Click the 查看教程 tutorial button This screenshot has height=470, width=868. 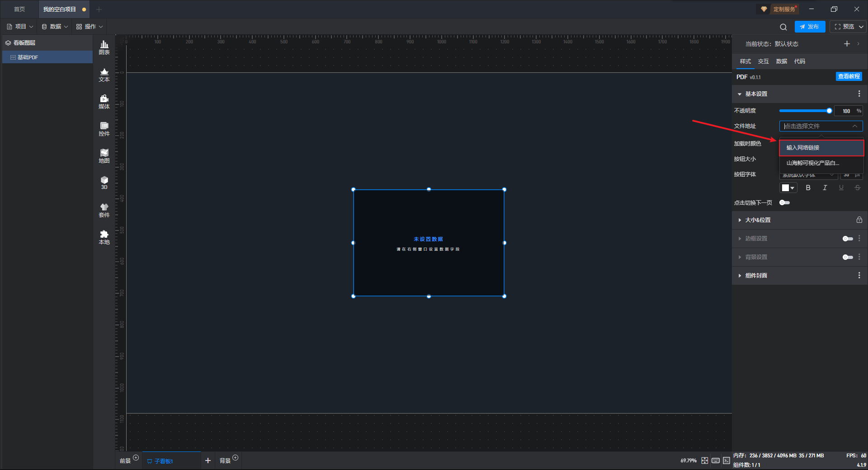click(849, 77)
